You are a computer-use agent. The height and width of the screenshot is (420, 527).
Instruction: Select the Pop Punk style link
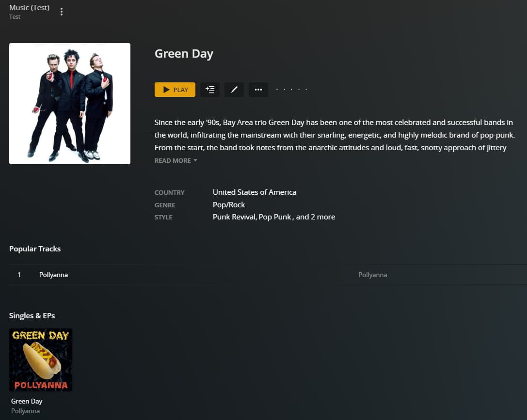(275, 217)
